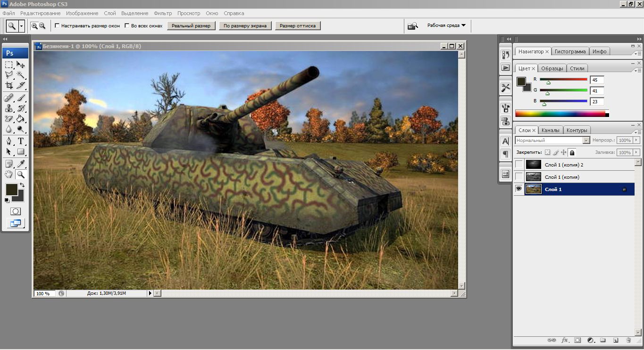Open the status bar info arrow menu
Viewport: 644px width, 350px height.
pyautogui.click(x=151, y=293)
